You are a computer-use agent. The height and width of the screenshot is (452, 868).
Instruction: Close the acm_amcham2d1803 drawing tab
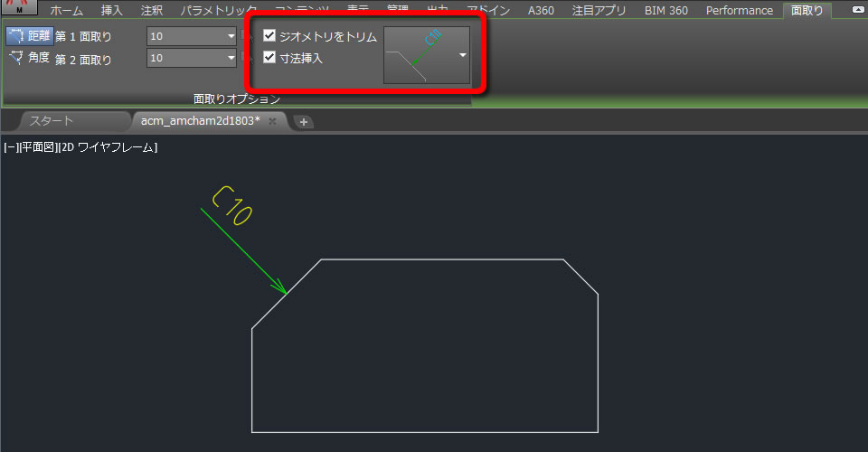click(x=272, y=121)
